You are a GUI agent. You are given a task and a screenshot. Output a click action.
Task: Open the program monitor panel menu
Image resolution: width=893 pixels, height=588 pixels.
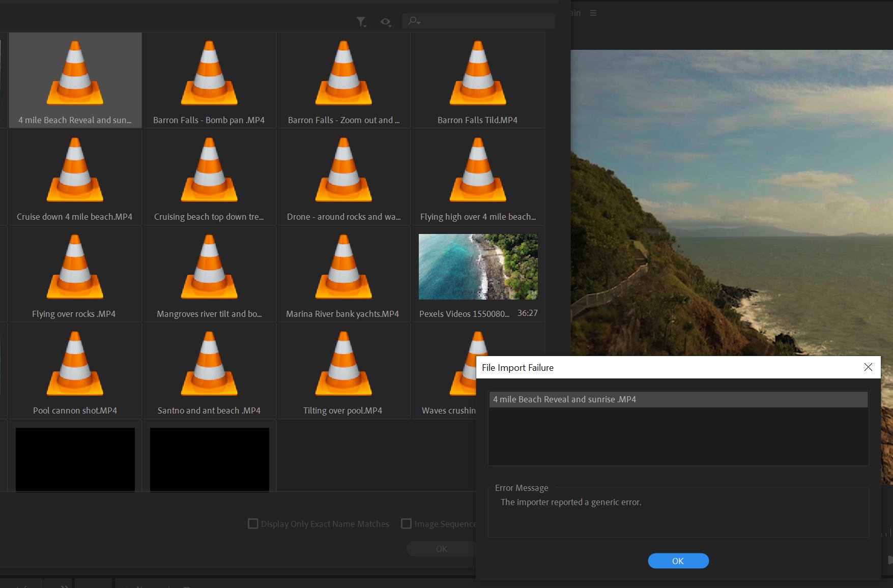(593, 13)
